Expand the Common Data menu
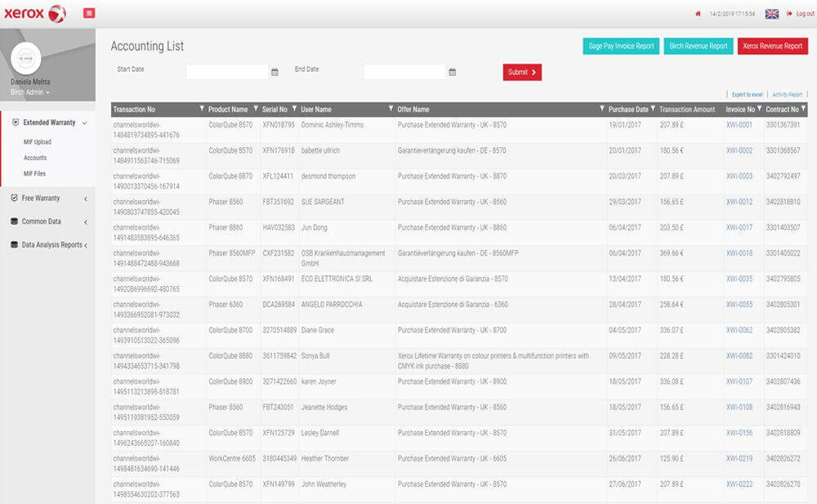 pos(48,221)
